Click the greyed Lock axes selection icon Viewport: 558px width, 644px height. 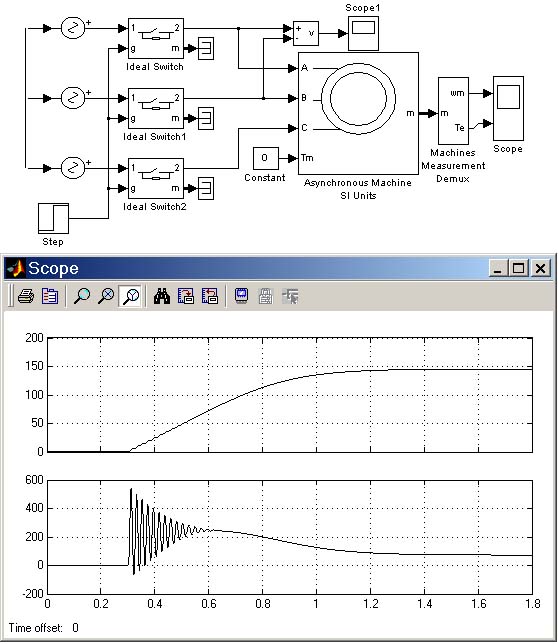(x=266, y=296)
